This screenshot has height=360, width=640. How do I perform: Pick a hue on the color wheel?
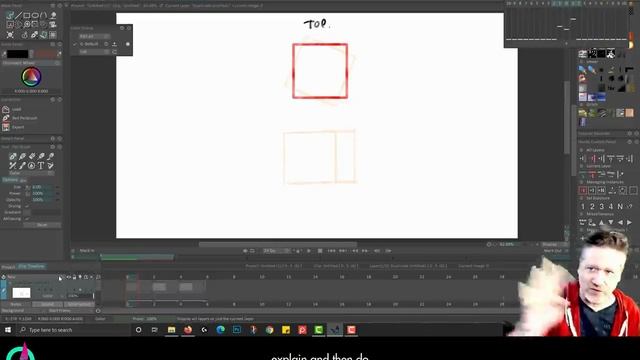(31, 76)
